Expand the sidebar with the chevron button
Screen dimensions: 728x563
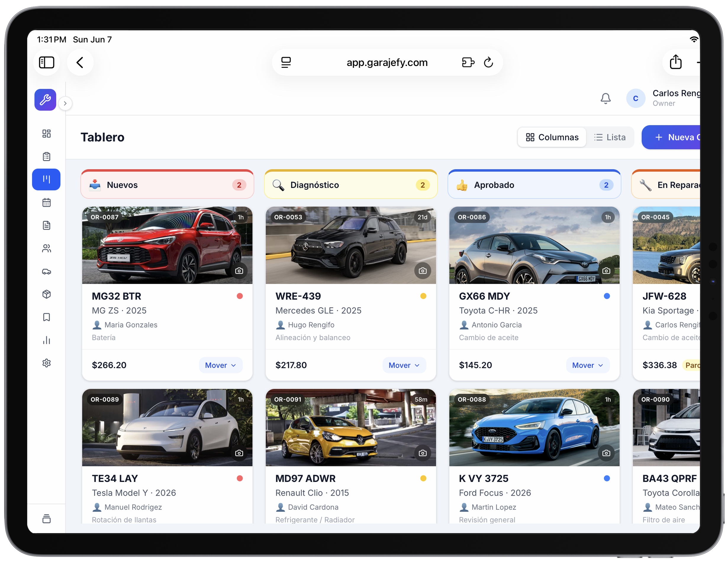pyautogui.click(x=65, y=103)
